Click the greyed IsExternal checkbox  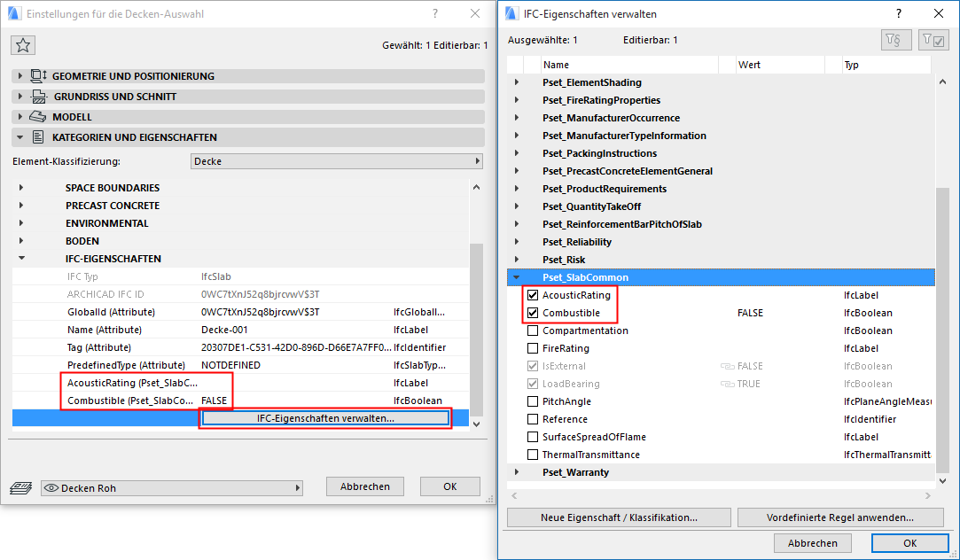click(533, 366)
